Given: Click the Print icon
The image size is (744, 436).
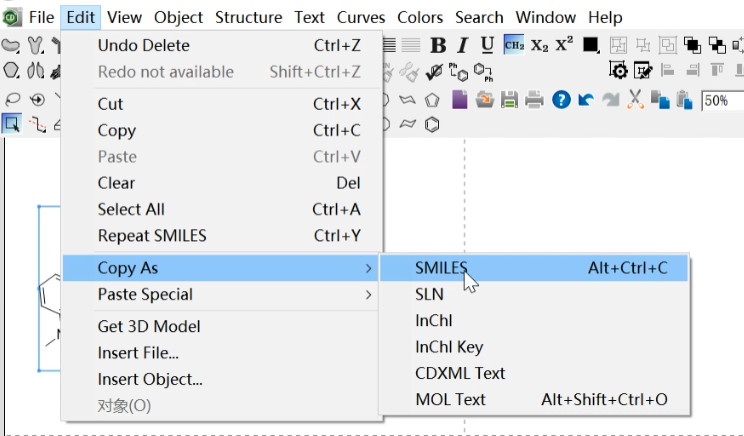Looking at the screenshot, I should coord(534,100).
